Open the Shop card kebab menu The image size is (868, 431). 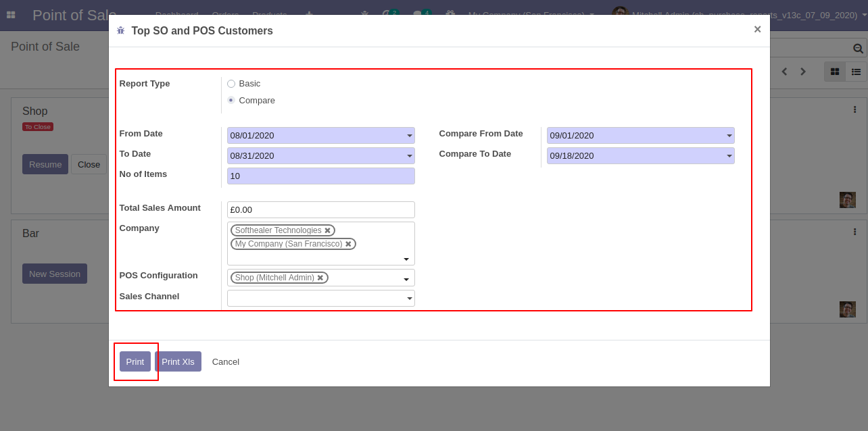pos(854,109)
